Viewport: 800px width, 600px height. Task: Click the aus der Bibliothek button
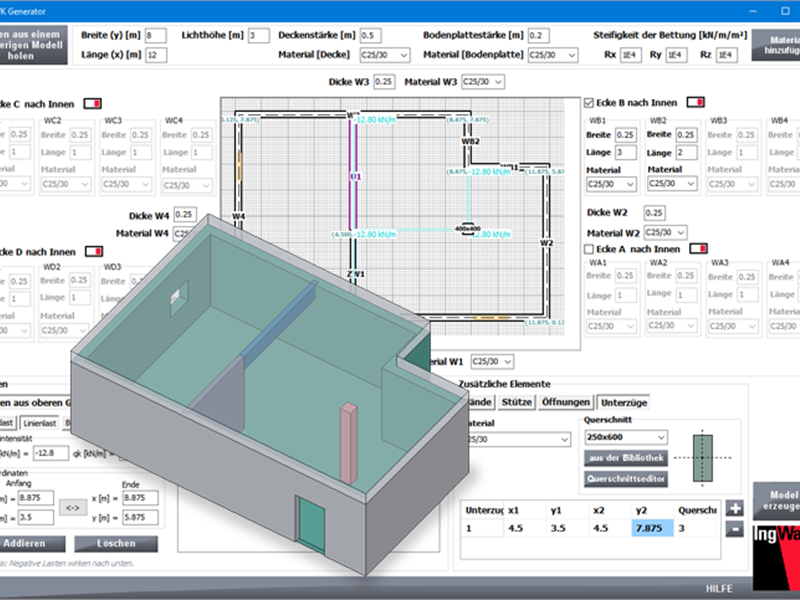[625, 458]
